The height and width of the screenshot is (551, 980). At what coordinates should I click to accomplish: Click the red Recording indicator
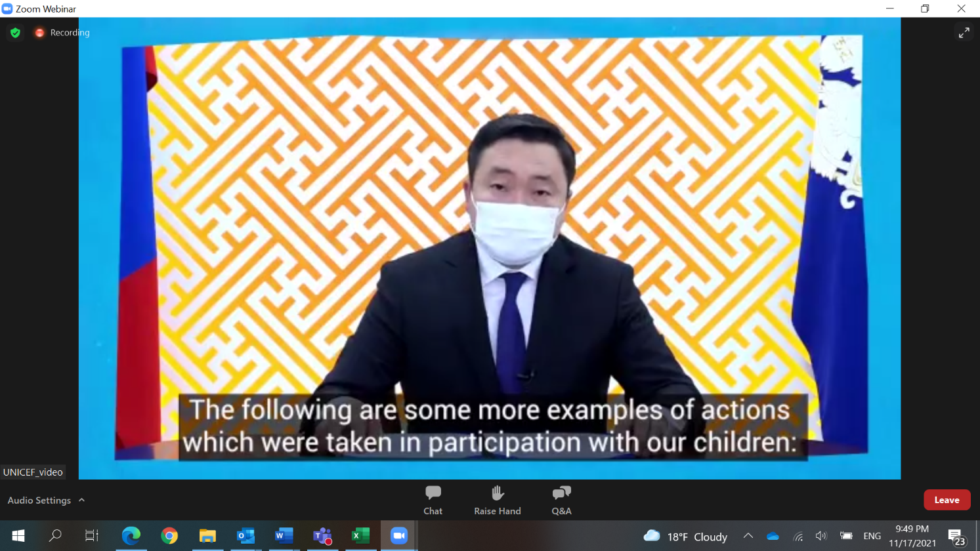point(62,33)
